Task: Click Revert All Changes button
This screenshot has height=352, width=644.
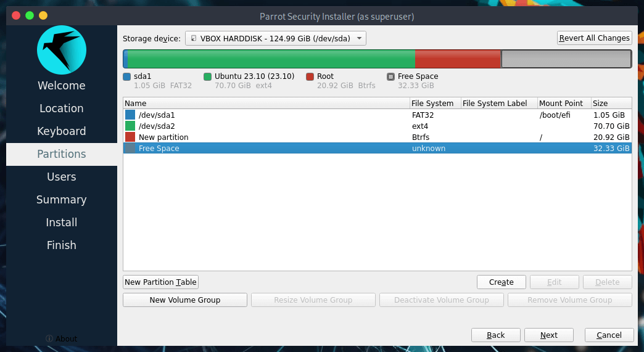Action: tap(594, 38)
